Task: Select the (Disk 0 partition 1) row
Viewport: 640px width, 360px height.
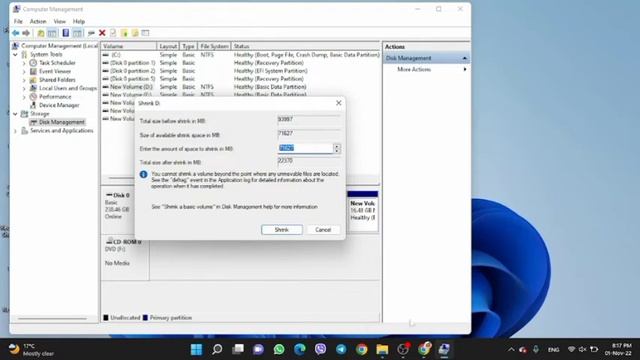Action: tap(241, 63)
